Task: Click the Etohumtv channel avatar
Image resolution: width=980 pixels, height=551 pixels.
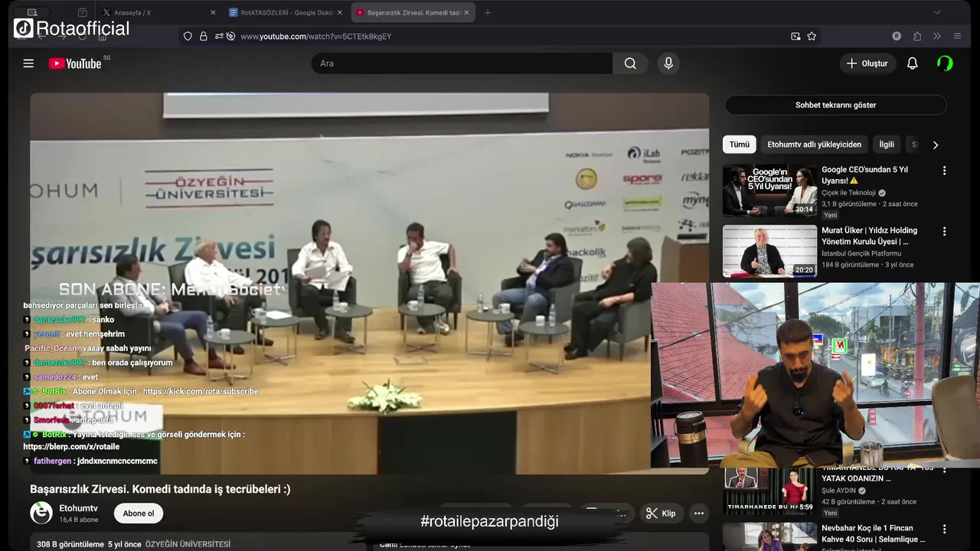Action: (x=41, y=513)
